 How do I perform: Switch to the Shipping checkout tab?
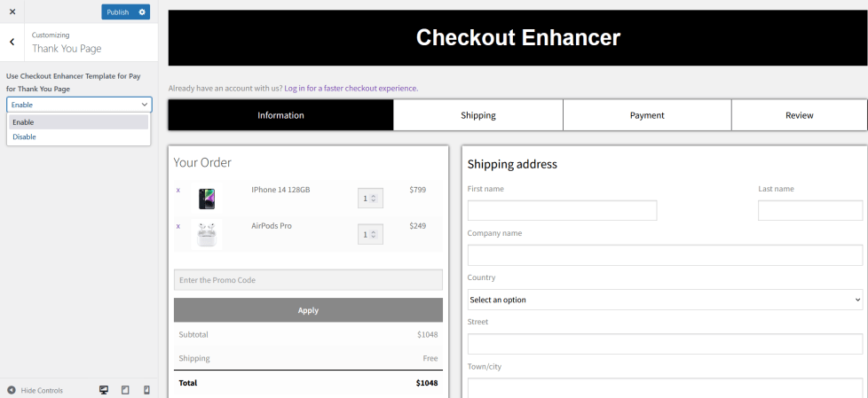(x=477, y=115)
